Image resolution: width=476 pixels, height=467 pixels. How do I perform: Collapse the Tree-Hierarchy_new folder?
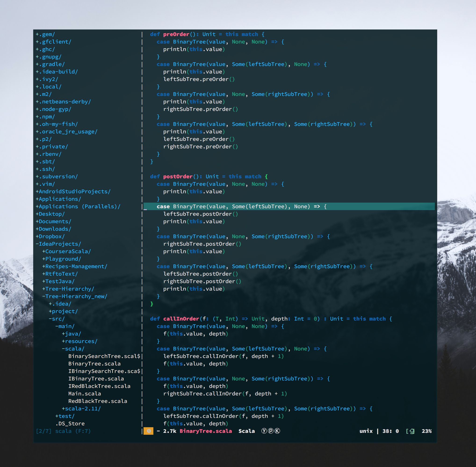coord(75,296)
